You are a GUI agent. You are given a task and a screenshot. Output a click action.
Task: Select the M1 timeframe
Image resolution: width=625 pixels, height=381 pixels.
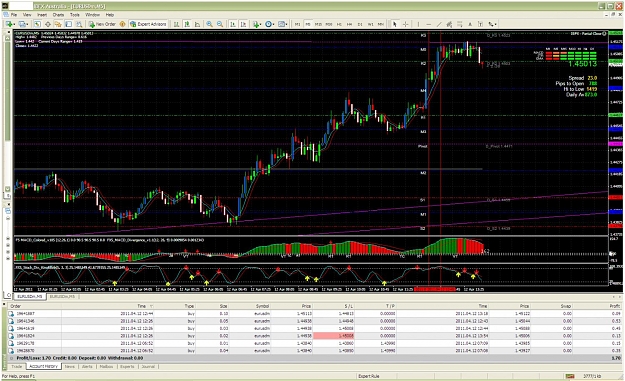click(x=297, y=24)
